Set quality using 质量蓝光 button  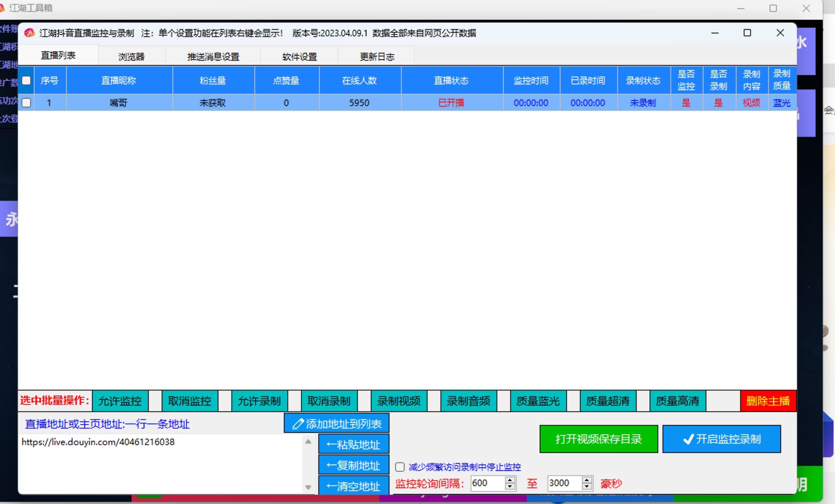tap(538, 401)
